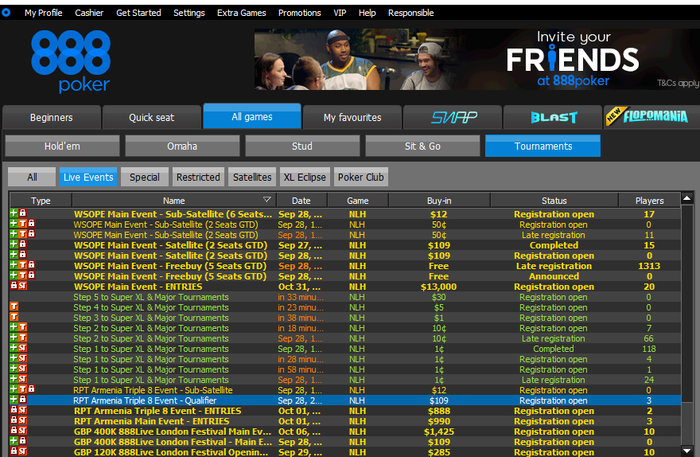700x457 pixels.
Task: Filter tournaments by Restricted
Action: pos(198,177)
